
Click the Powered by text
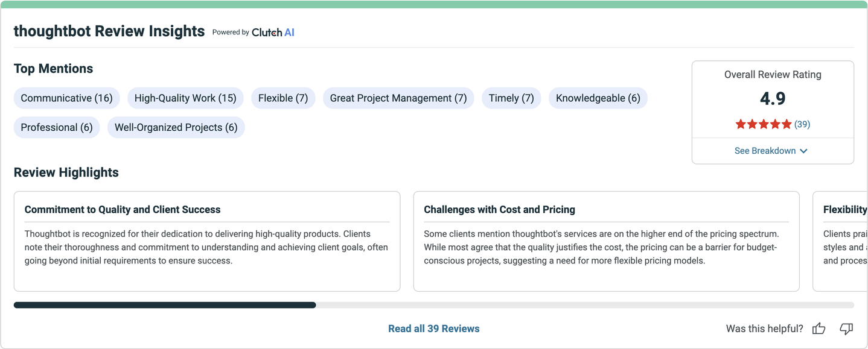[x=231, y=33]
